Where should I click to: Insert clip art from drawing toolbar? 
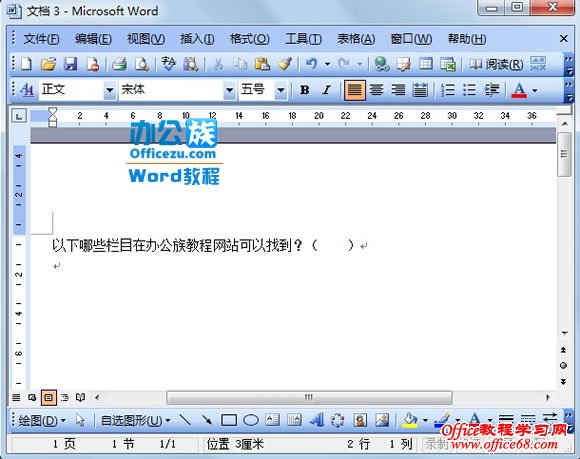(x=360, y=420)
